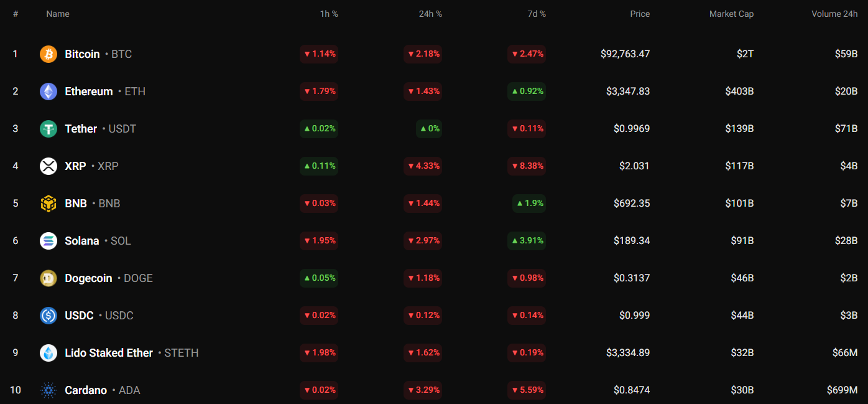Viewport: 868px width, 404px height.
Task: Click the Ethereum price $3,347.83
Action: (628, 92)
